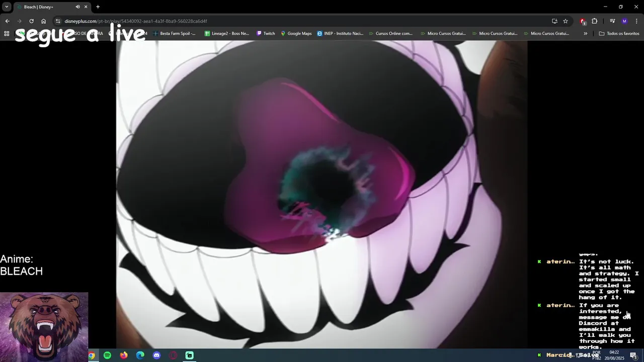Open the Extensions puzzle menu
The height and width of the screenshot is (362, 644).
click(x=595, y=21)
